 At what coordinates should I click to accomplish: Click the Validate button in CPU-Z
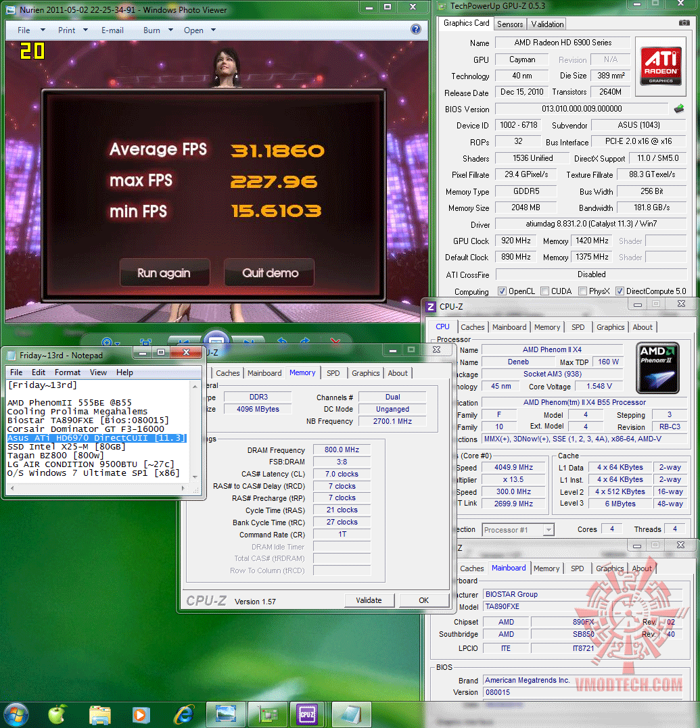pos(369,600)
